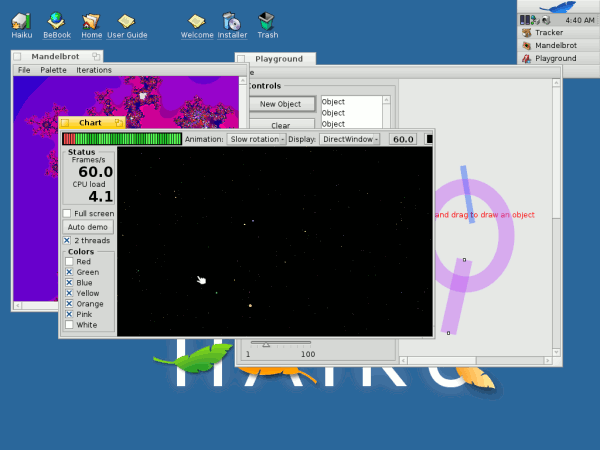
Task: Open the Trash icon
Action: (x=267, y=21)
